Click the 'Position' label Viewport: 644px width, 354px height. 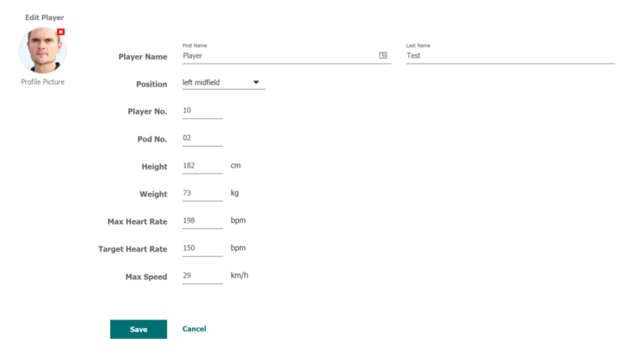[152, 84]
